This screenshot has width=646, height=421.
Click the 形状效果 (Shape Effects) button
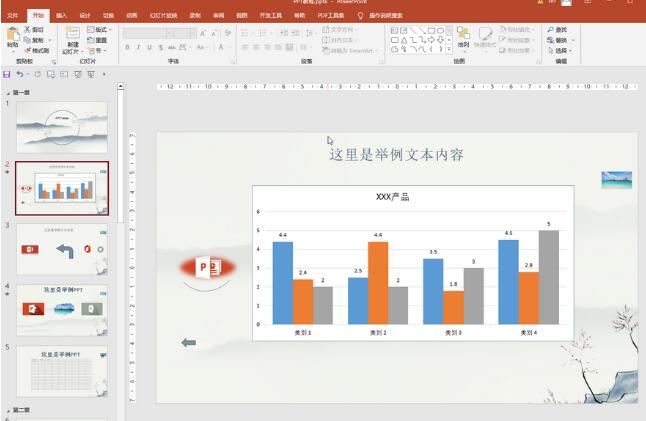515,50
